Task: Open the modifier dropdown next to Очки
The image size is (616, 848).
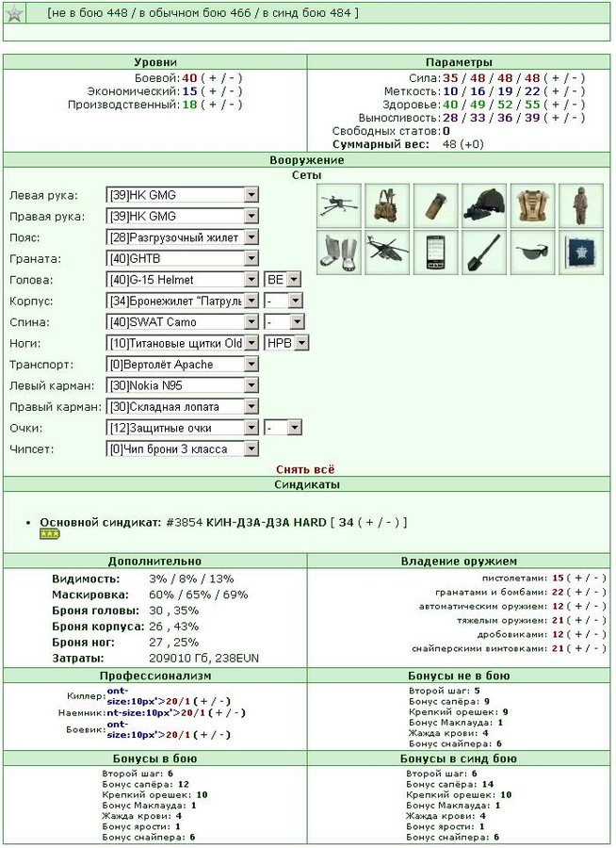Action: pos(283,428)
